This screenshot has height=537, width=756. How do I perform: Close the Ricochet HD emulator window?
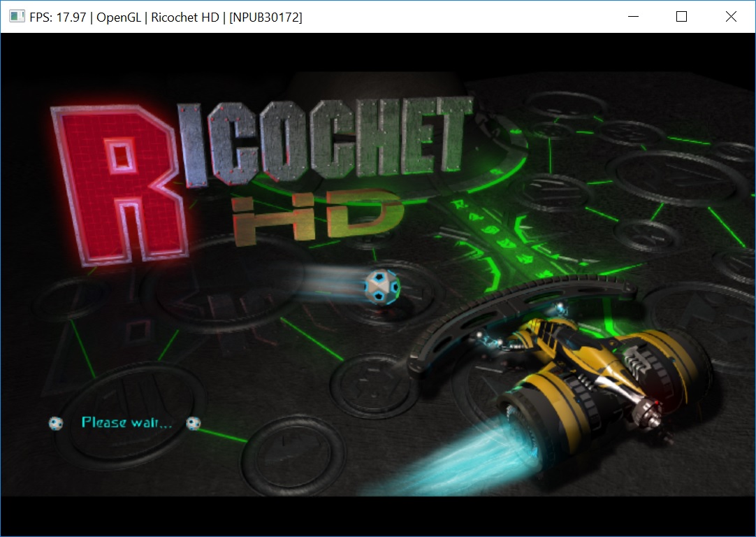coord(731,17)
